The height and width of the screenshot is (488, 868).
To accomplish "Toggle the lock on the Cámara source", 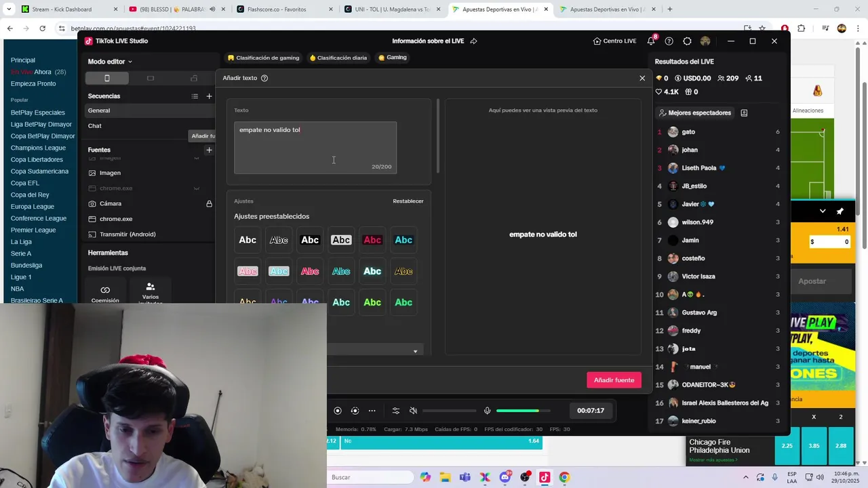I will pos(209,203).
